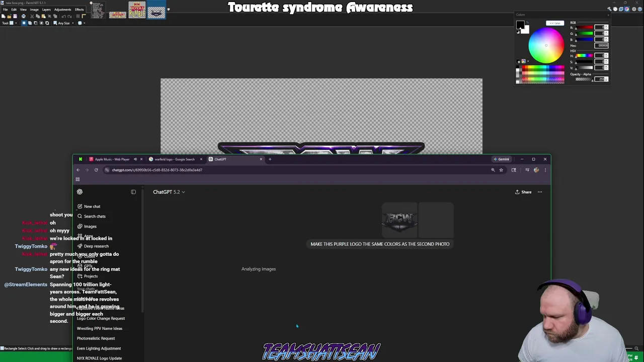Click the Opacity Alpha value field
This screenshot has width=644, height=362.
point(599,79)
